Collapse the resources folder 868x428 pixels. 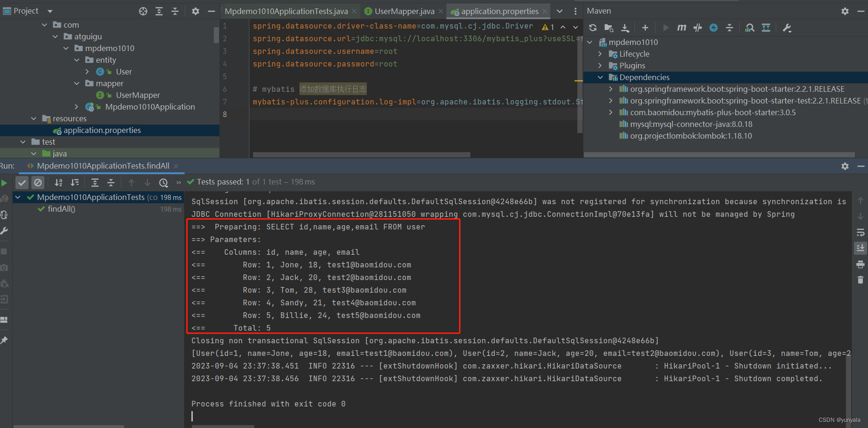point(34,118)
